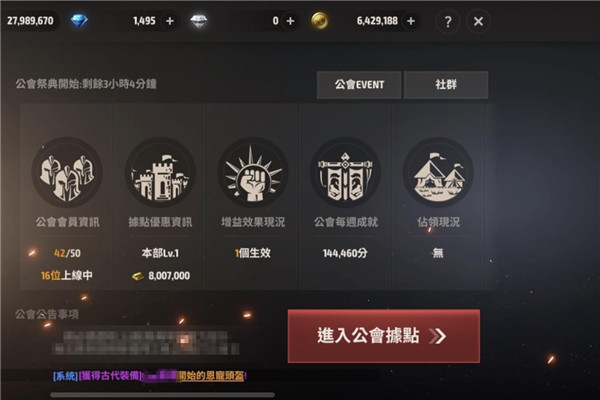This screenshot has height=400, width=600.
Task: Open the 公會每週成就 banner icon
Action: tap(346, 173)
